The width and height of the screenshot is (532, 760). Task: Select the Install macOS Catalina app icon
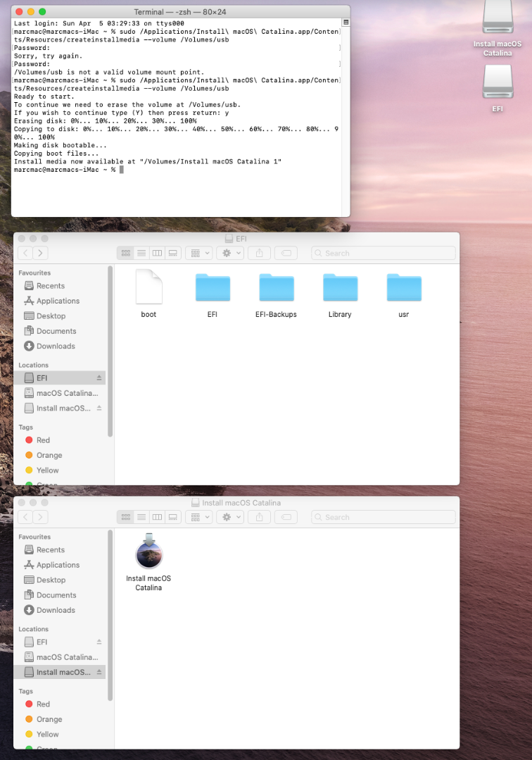(x=148, y=551)
